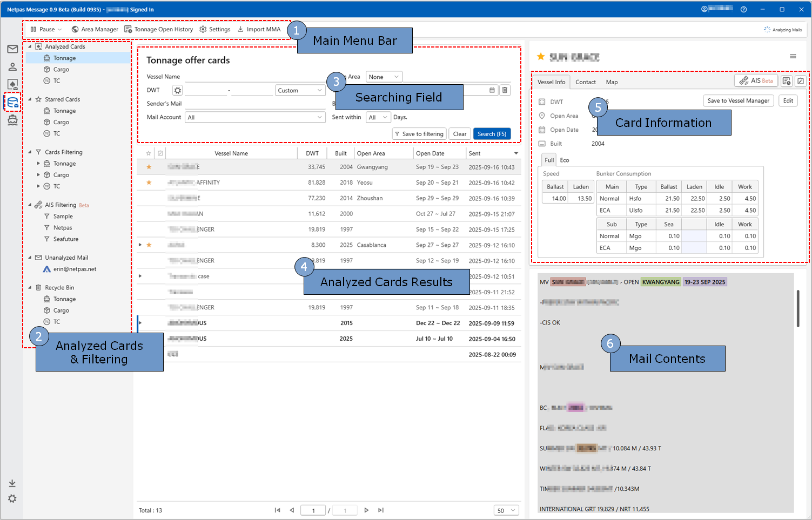Click the AIS Beta satellite button
812x520 pixels.
756,80
